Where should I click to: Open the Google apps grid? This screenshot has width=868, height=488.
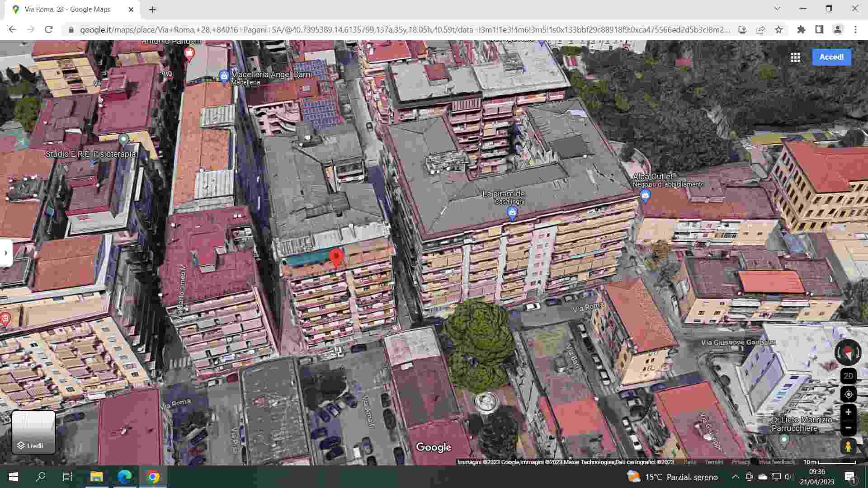pos(795,57)
